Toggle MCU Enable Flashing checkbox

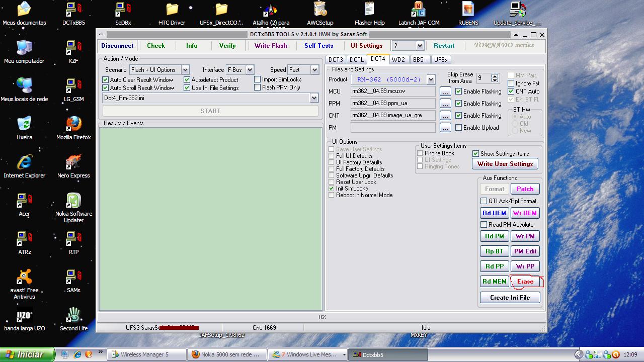click(x=458, y=92)
